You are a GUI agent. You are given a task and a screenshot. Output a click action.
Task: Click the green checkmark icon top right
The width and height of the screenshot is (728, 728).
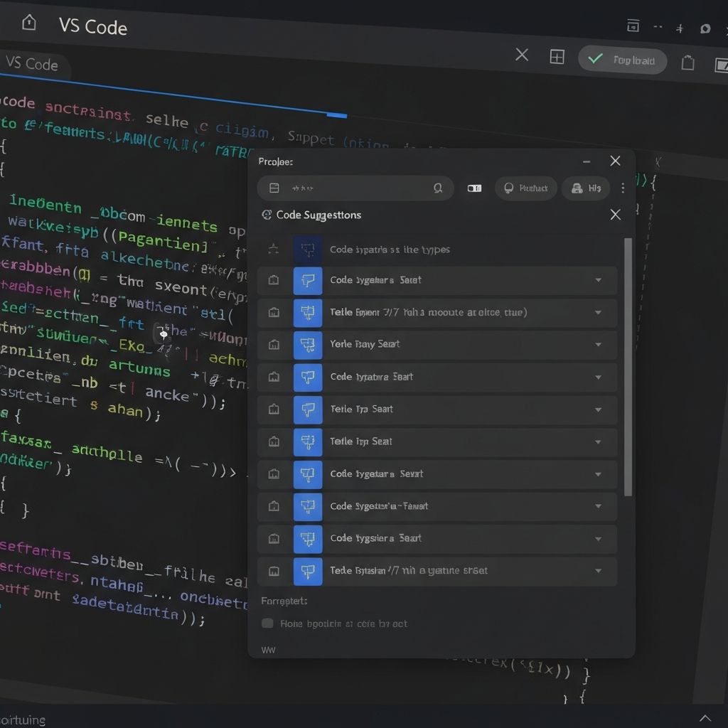coord(594,59)
